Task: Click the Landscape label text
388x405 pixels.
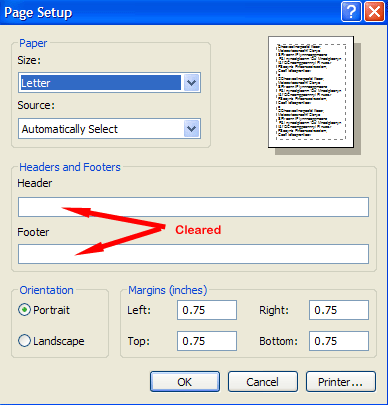Action: pos(59,341)
